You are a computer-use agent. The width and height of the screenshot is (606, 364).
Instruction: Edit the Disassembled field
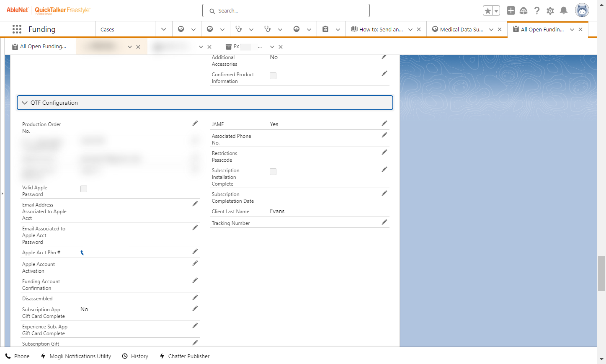click(x=195, y=298)
